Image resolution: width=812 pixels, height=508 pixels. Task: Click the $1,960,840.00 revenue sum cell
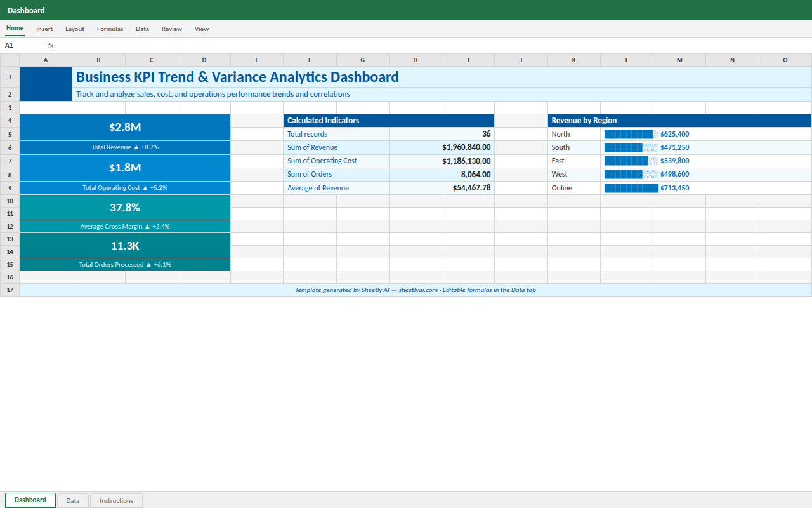(442, 147)
